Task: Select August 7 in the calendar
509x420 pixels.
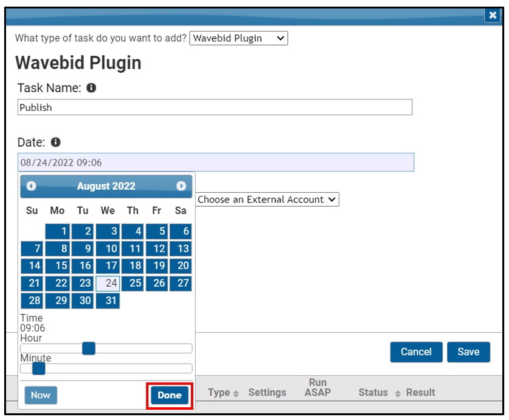Action: click(x=32, y=248)
